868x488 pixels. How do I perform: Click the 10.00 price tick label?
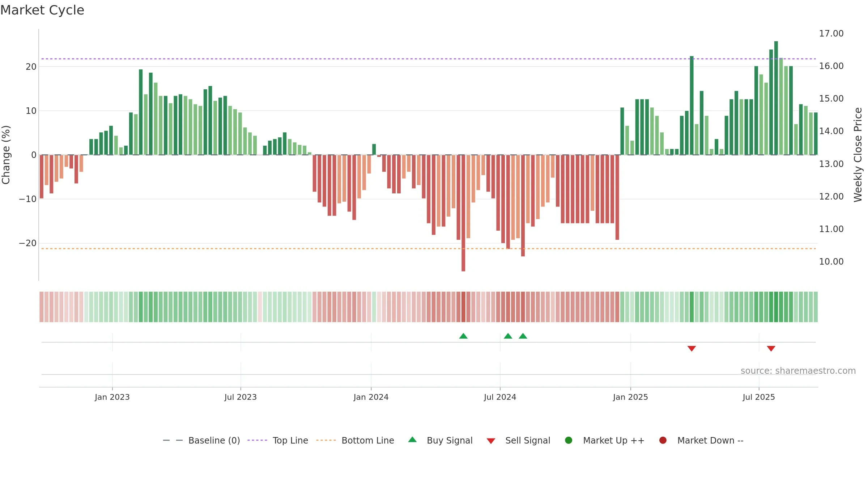point(831,261)
